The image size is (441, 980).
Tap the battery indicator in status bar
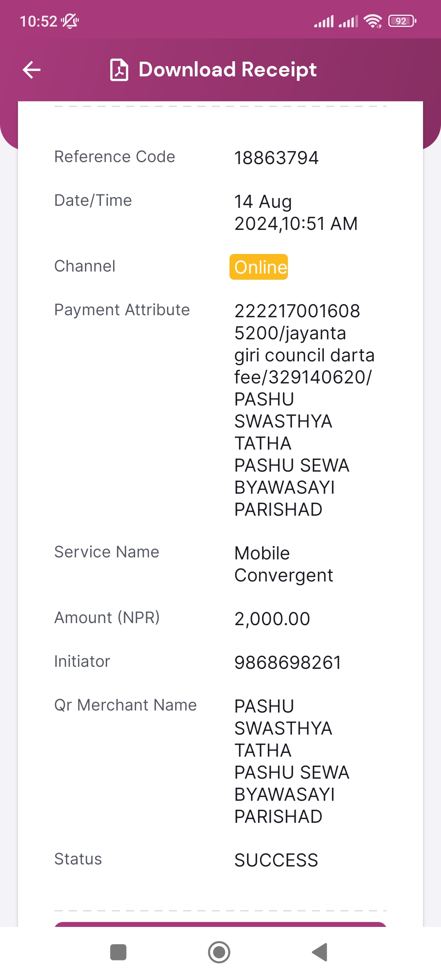(x=402, y=21)
